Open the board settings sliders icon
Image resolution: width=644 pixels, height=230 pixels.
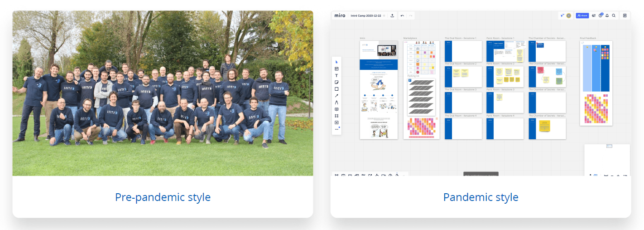pyautogui.click(x=594, y=15)
